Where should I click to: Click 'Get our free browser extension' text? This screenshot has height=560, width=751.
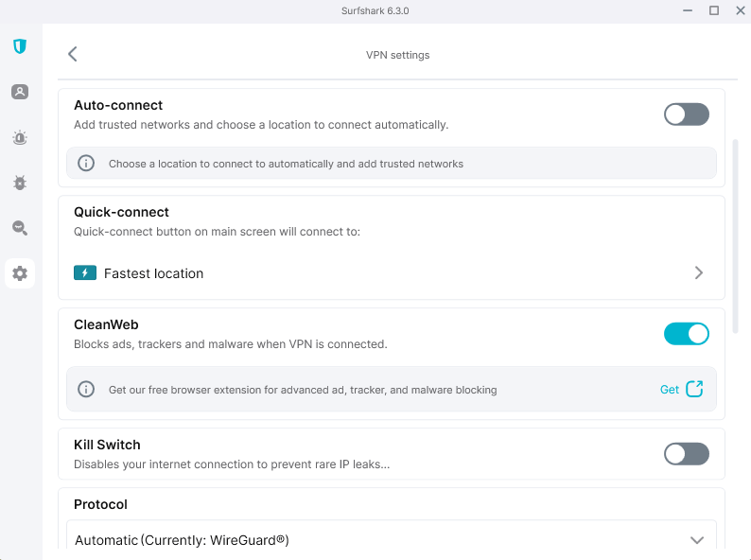click(303, 390)
